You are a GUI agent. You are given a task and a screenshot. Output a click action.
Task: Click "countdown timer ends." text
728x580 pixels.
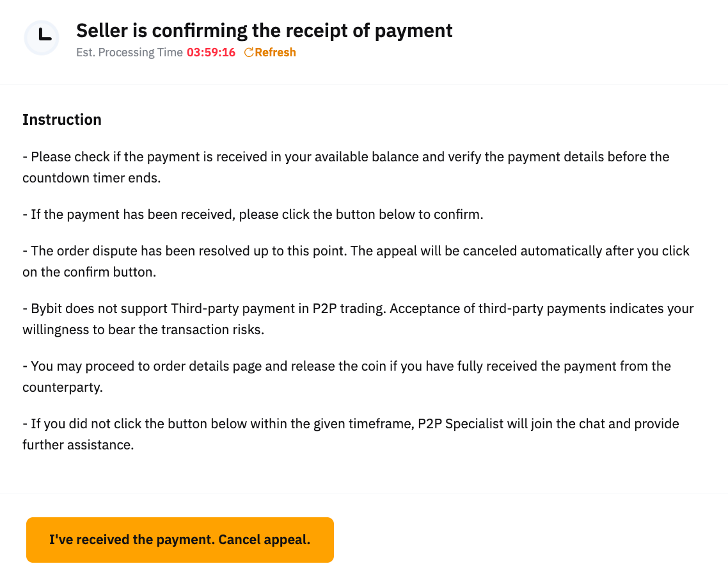[91, 178]
